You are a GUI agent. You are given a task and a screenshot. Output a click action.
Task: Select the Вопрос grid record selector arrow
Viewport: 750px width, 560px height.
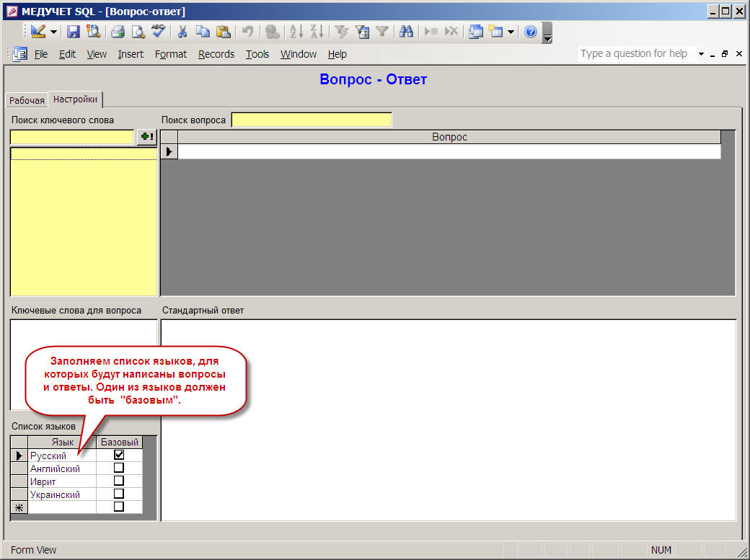(x=169, y=151)
